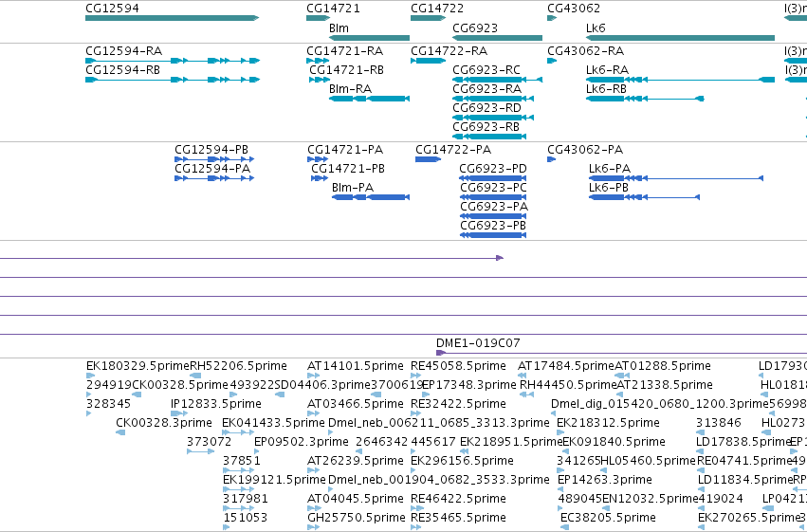Open the Lk6-PB protein label
The height and width of the screenshot is (532, 807).
[x=609, y=188]
